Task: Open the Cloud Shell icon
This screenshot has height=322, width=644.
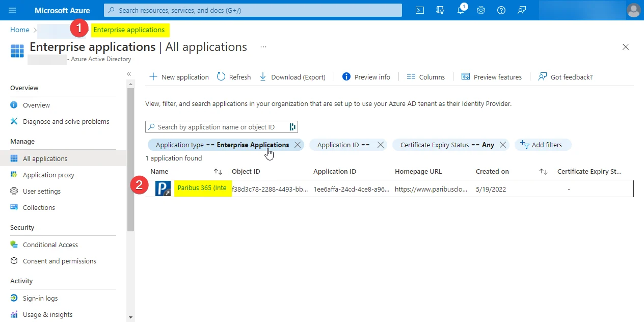Action: pyautogui.click(x=420, y=10)
